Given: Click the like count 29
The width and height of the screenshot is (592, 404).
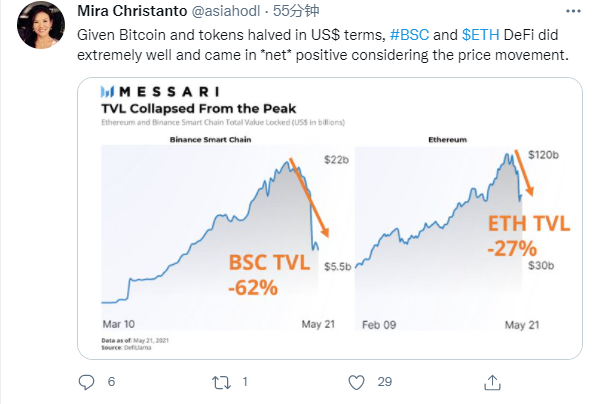Looking at the screenshot, I should pos(384,382).
